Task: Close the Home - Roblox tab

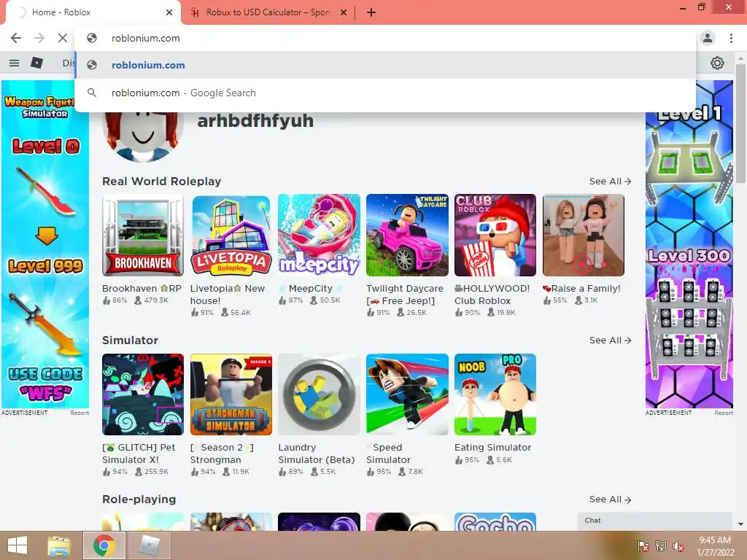Action: click(x=169, y=12)
